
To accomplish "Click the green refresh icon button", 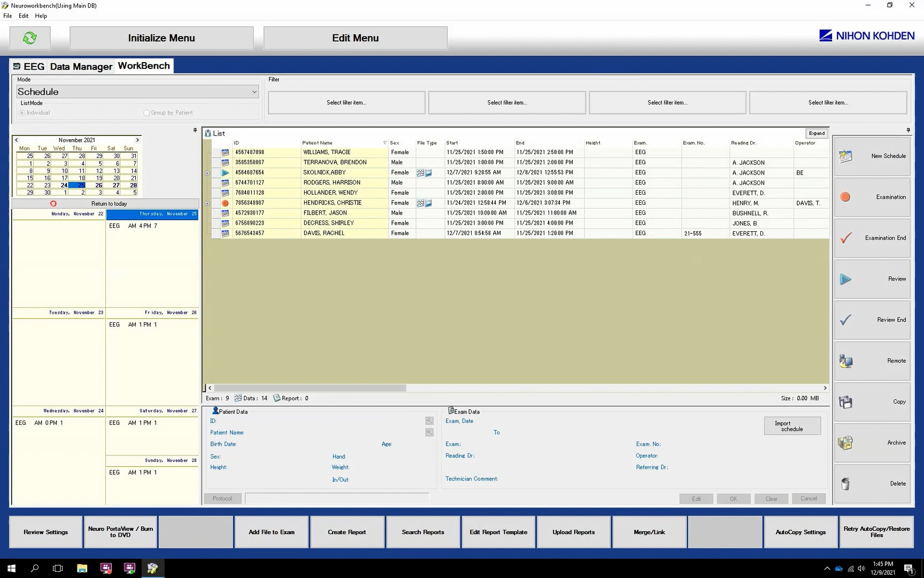I will pyautogui.click(x=30, y=38).
